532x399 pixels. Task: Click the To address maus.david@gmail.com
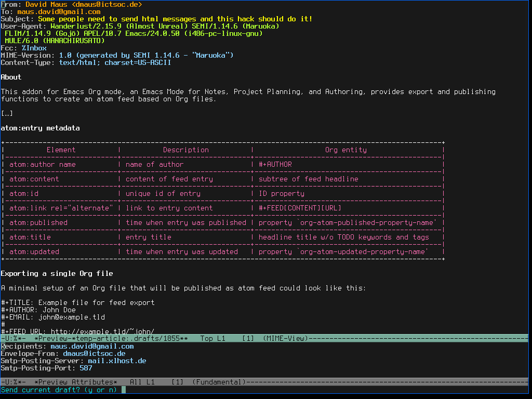point(59,12)
